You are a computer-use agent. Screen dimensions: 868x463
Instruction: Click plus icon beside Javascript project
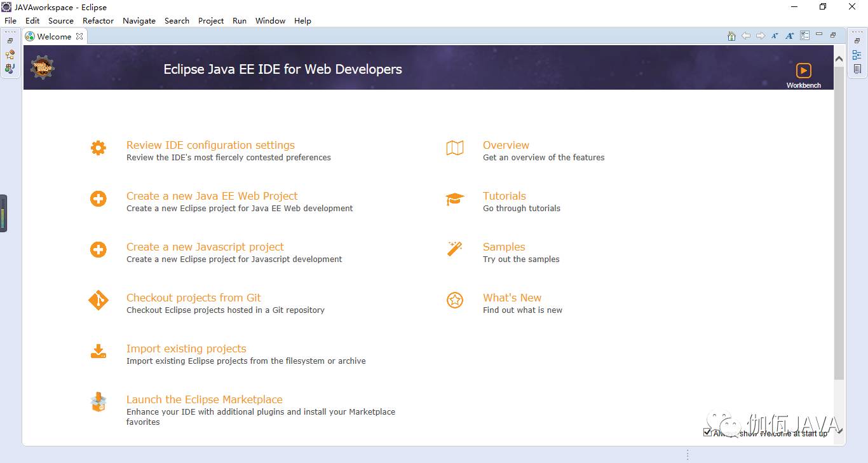pyautogui.click(x=98, y=250)
